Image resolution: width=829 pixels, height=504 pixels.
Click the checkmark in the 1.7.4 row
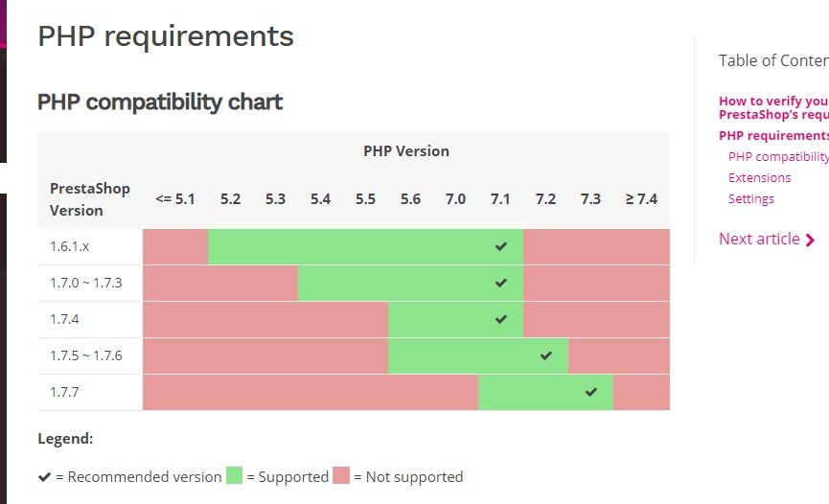click(500, 320)
